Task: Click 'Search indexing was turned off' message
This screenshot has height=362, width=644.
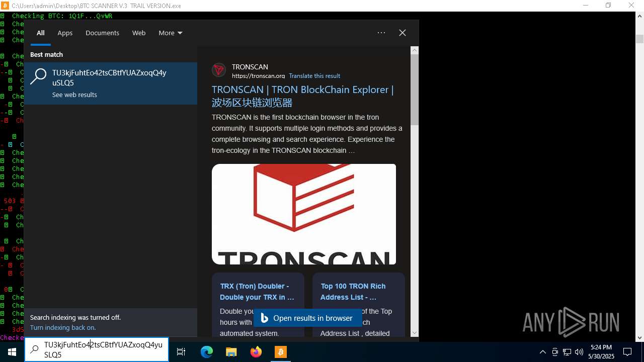Action: pyautogui.click(x=75, y=317)
